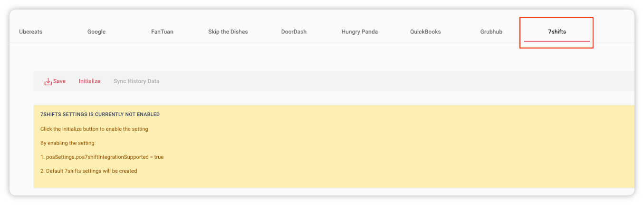
Task: Click empty area of the yellow notice banner
Action: coord(380,147)
